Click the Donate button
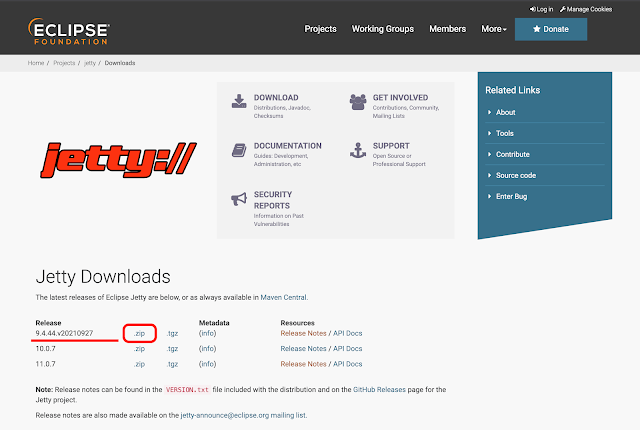 tap(551, 29)
